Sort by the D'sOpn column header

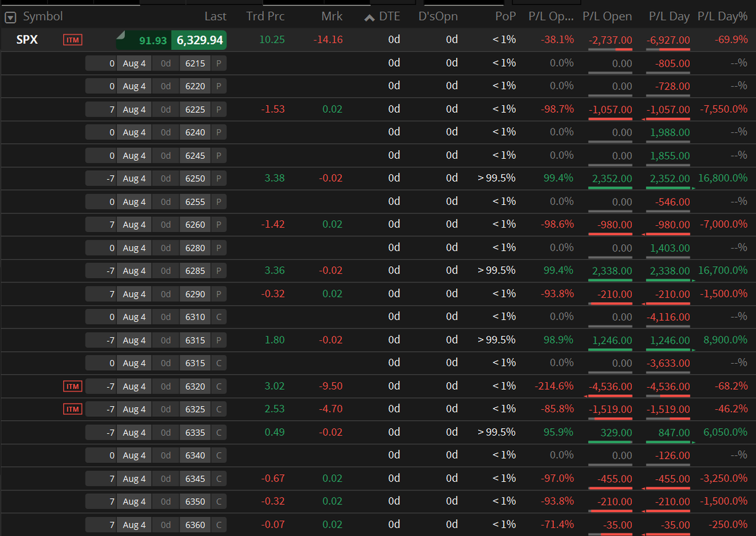coord(438,17)
